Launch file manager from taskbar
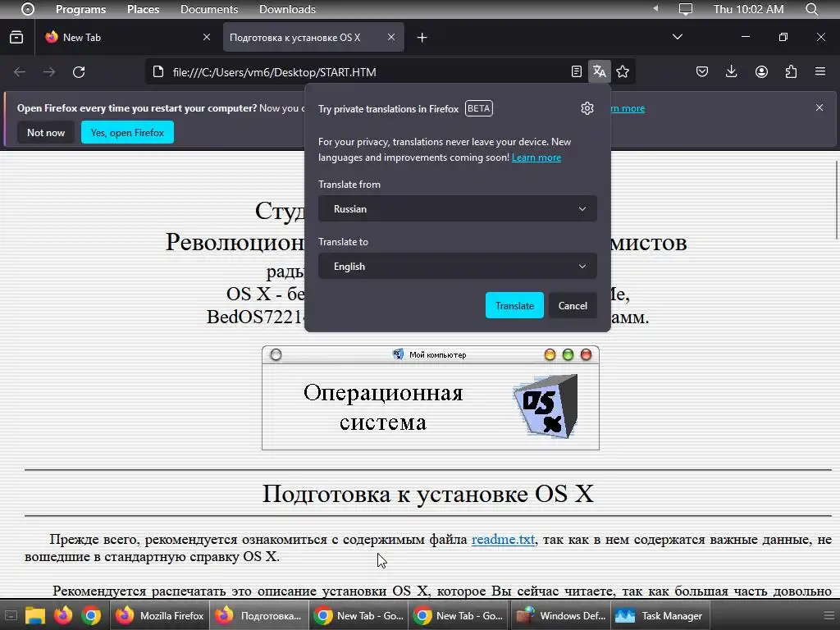The image size is (840, 630). [x=34, y=615]
